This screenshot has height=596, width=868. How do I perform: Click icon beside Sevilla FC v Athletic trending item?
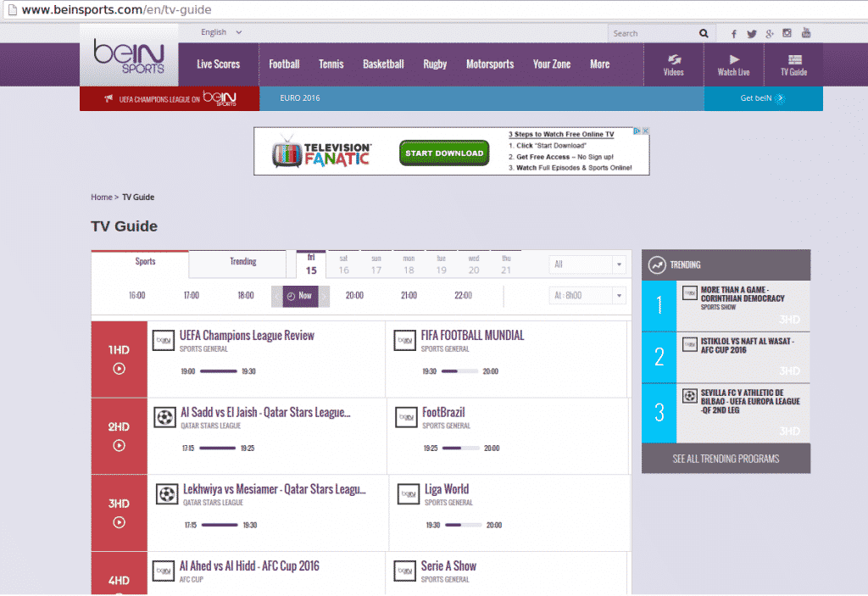689,395
